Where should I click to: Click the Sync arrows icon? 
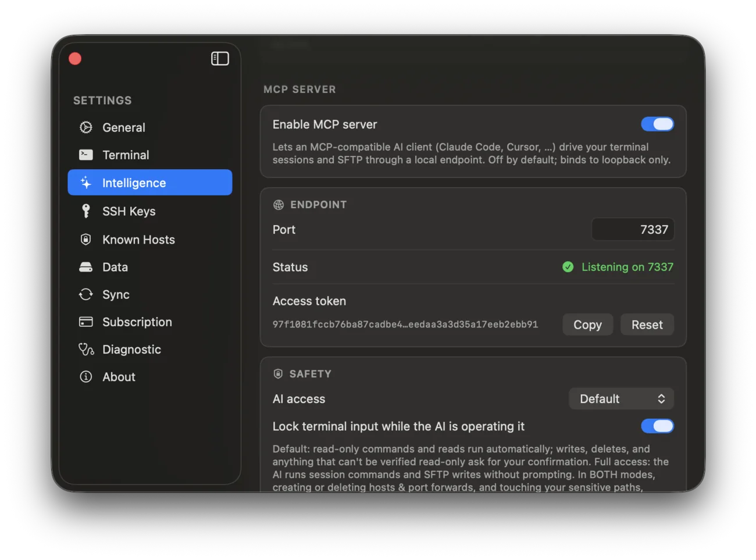pos(86,294)
